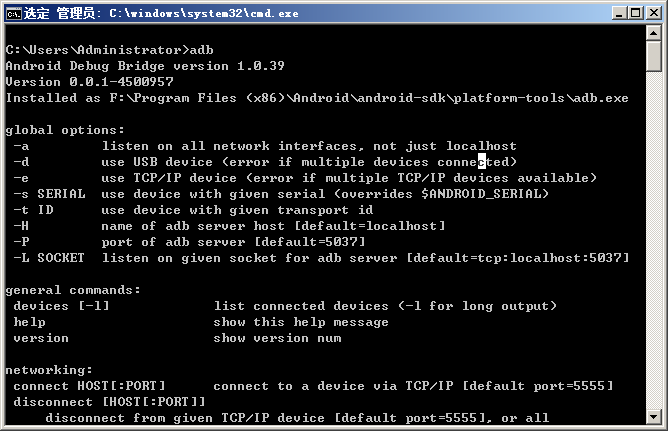
Task: Click the '-s SERIAL' option text
Action: coord(49,194)
